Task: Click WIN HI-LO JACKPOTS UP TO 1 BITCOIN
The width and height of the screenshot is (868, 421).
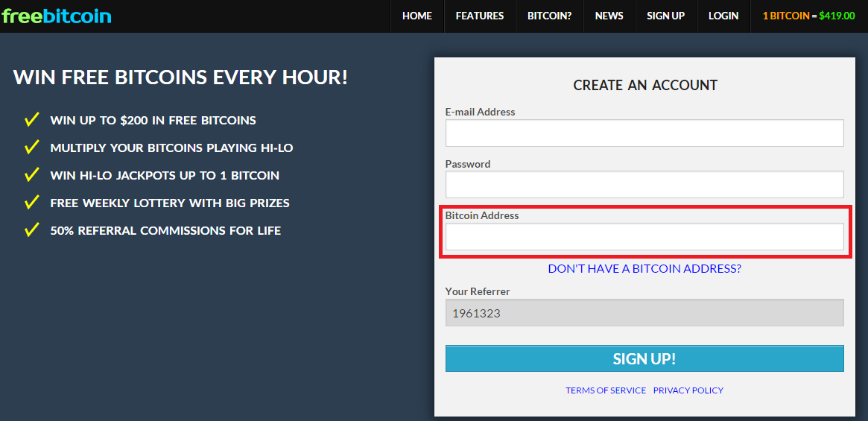Action: pos(165,176)
